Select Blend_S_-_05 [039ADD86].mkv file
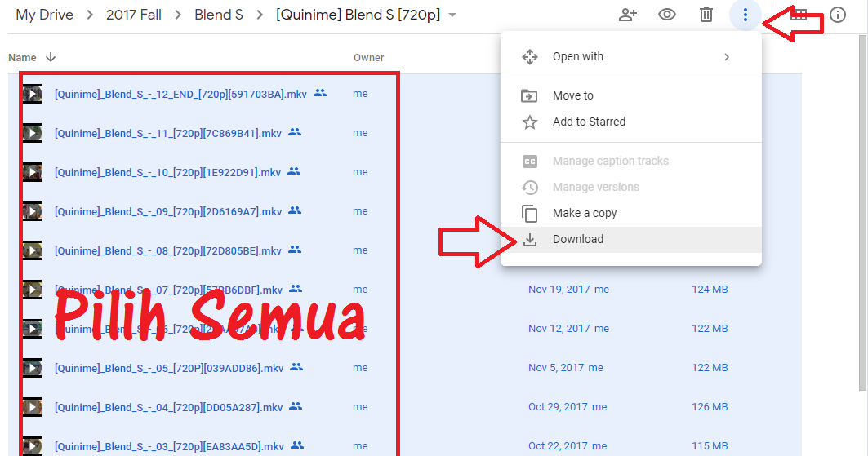This screenshot has width=868, height=456. pos(169,368)
